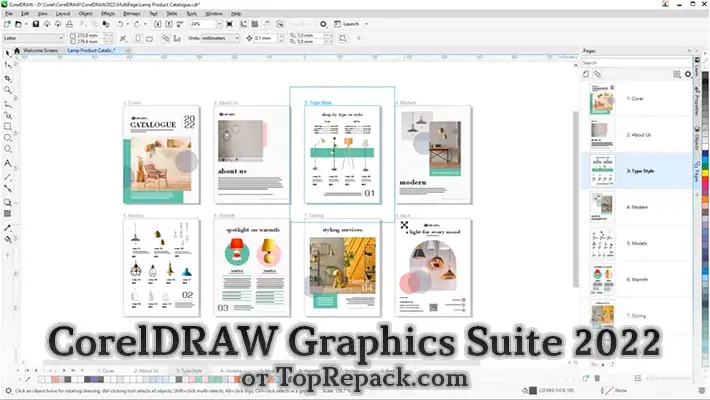Toggle landscape page orientation
Screen dimensions: 710x400
tap(149, 39)
